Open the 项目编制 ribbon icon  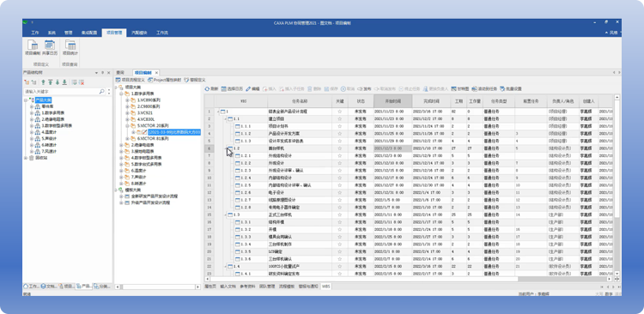[33, 47]
